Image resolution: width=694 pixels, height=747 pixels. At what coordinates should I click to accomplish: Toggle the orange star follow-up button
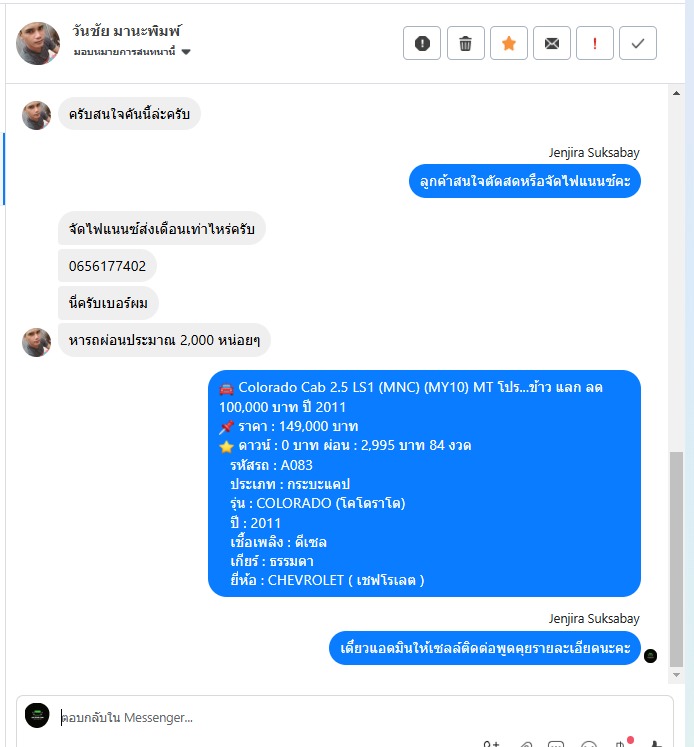tap(509, 43)
